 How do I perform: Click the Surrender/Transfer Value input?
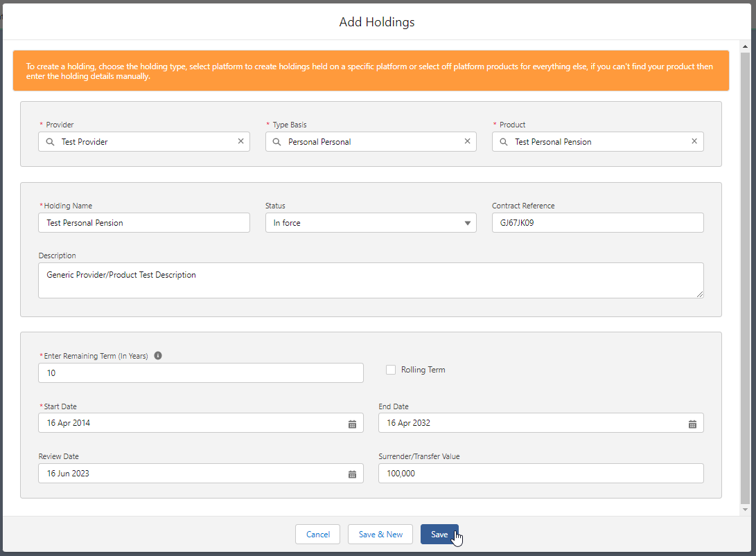(x=541, y=473)
